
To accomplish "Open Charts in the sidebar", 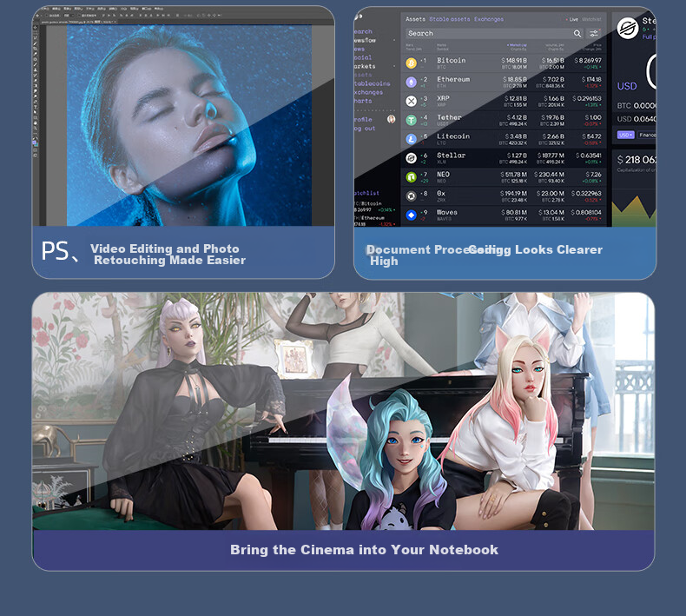I will point(363,101).
